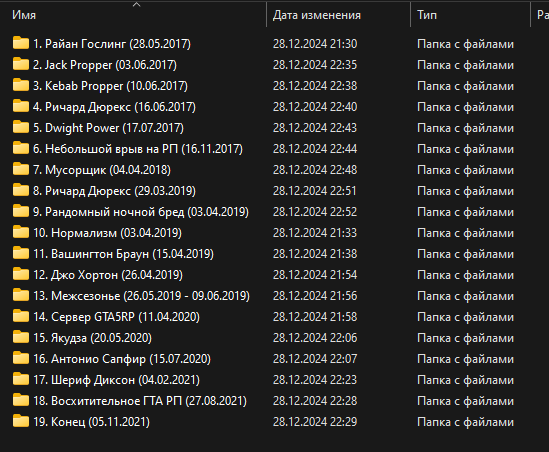
Task: Click folder icon for Kebab Propper
Action: point(21,85)
